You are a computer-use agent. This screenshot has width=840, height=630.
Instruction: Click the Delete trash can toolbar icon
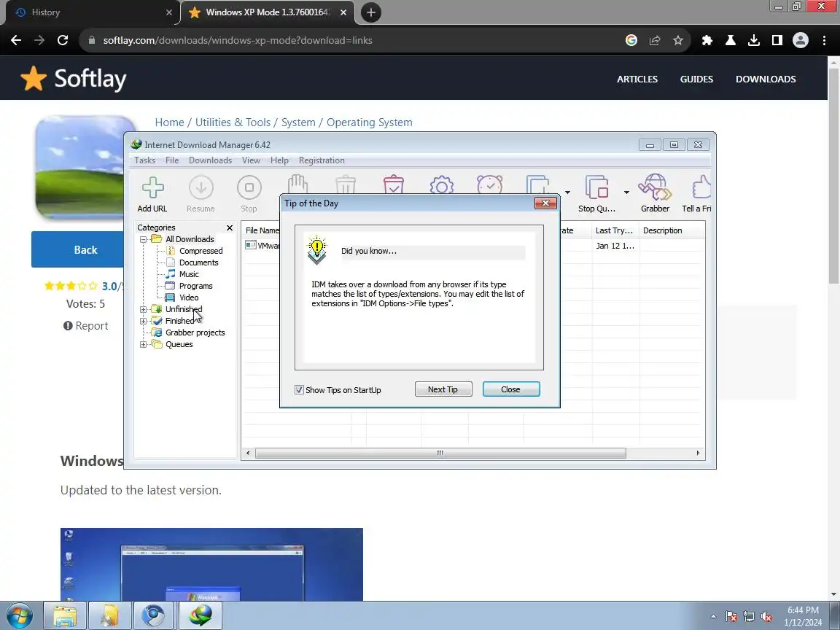click(346, 184)
